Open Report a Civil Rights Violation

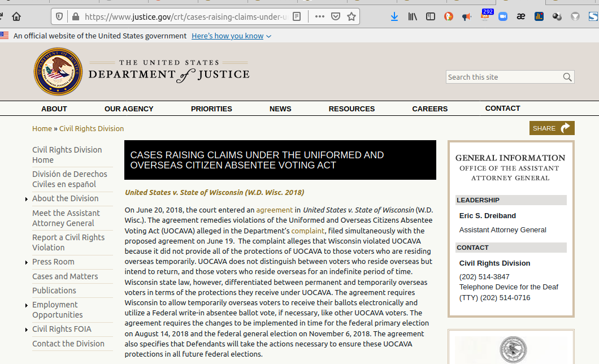(68, 242)
